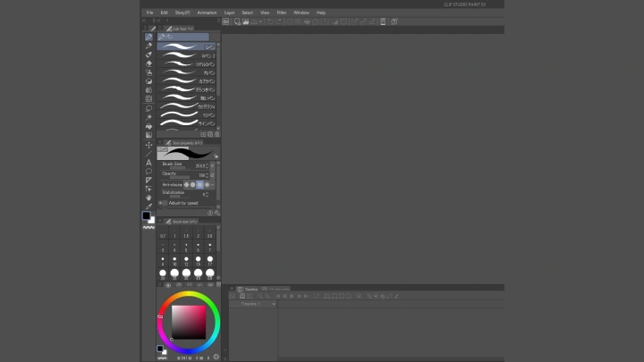Viewport: 644px width, 362px height.
Task: Open the Save icon dropdown arrow
Action: pos(260,21)
